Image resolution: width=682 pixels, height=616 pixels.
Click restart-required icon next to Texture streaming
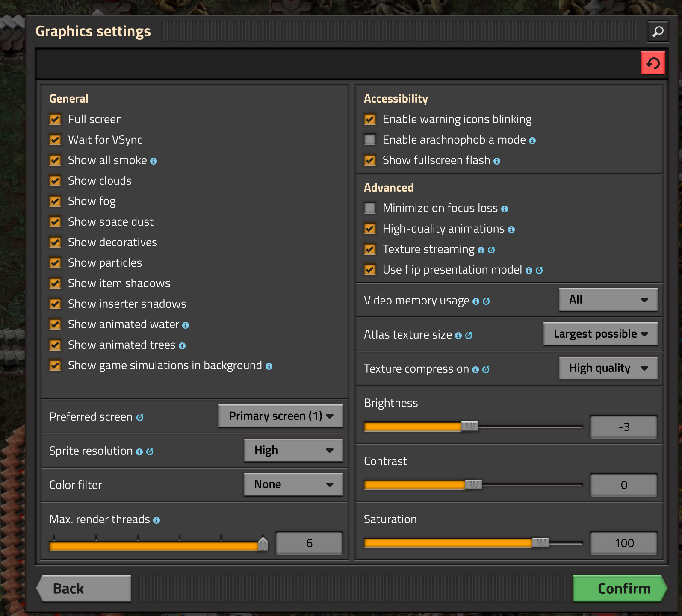(x=491, y=250)
